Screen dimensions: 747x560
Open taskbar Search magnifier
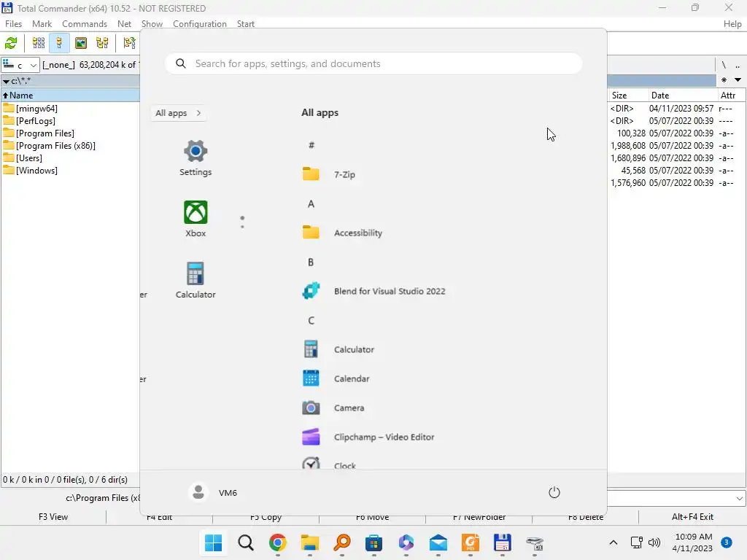click(x=246, y=542)
